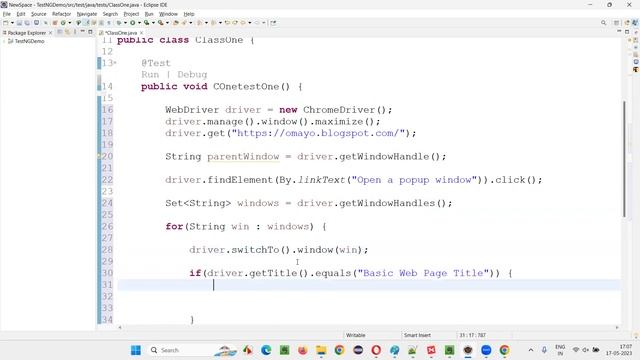Open the Navigate menu

pyautogui.click(x=87, y=14)
